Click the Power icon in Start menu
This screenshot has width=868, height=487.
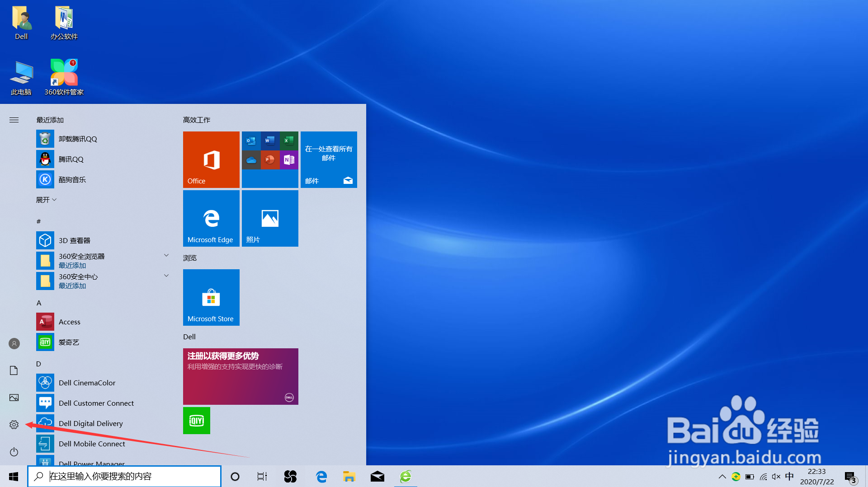point(14,452)
